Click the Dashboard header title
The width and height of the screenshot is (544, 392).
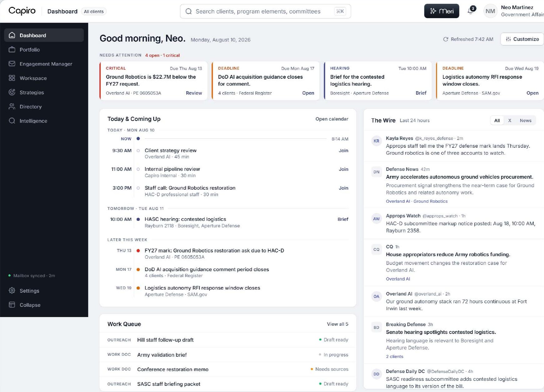click(62, 11)
